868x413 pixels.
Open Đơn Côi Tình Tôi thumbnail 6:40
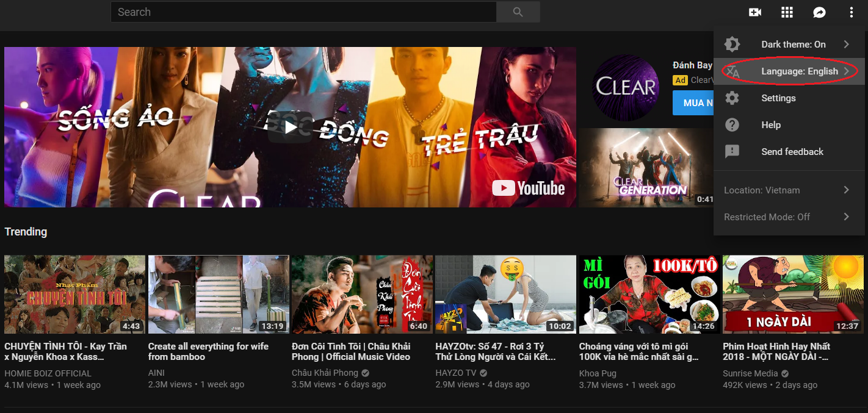point(362,295)
